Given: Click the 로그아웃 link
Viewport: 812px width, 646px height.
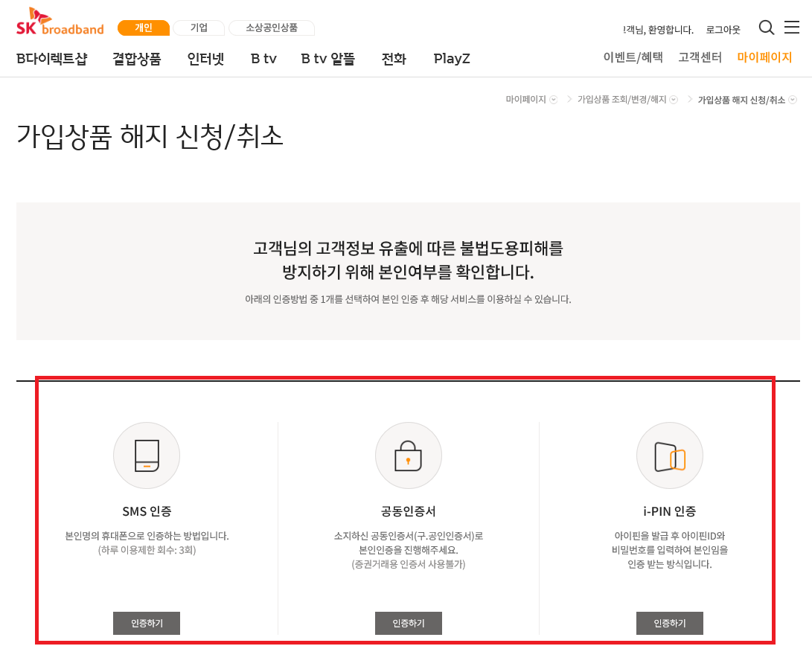Looking at the screenshot, I should click(723, 30).
